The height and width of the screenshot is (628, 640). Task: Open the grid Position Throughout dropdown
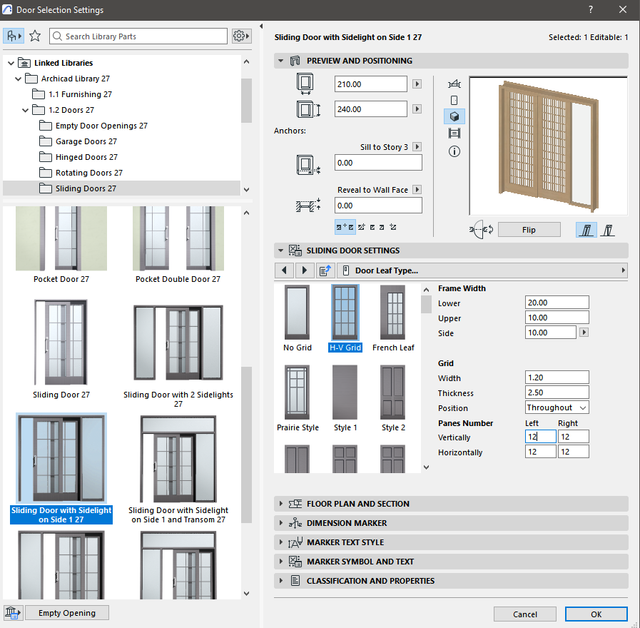[556, 408]
